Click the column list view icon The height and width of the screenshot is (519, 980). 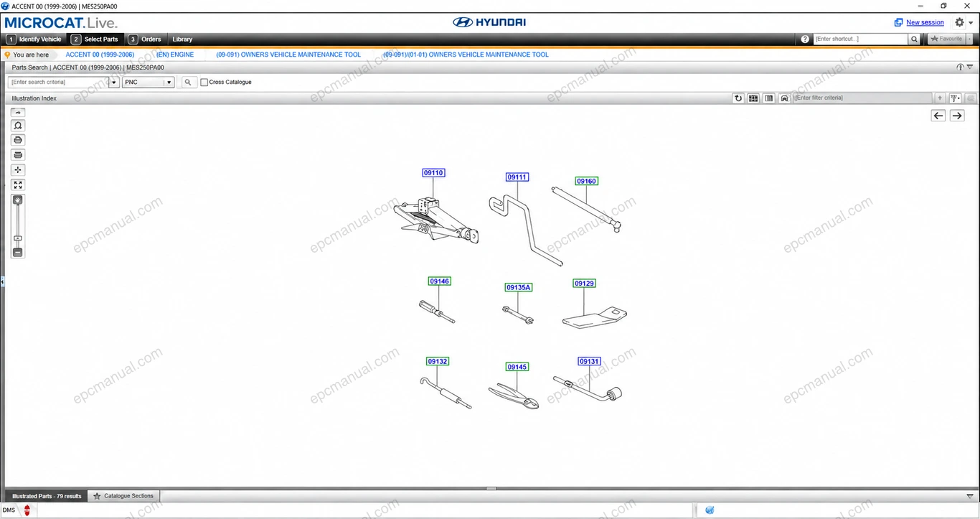point(769,98)
